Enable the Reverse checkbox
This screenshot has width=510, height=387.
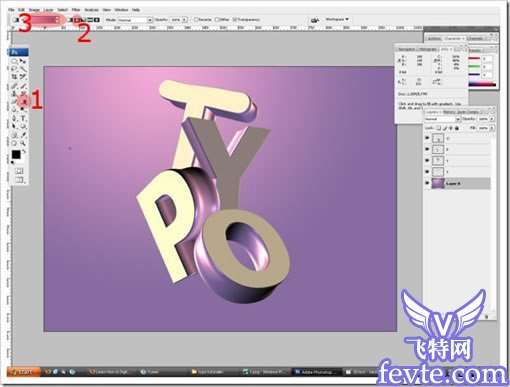[x=196, y=20]
